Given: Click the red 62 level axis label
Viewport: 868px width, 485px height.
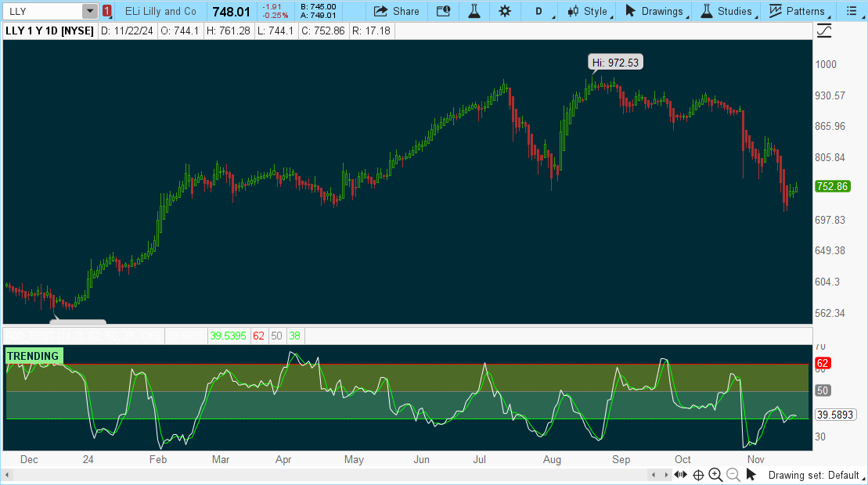Looking at the screenshot, I should 823,363.
